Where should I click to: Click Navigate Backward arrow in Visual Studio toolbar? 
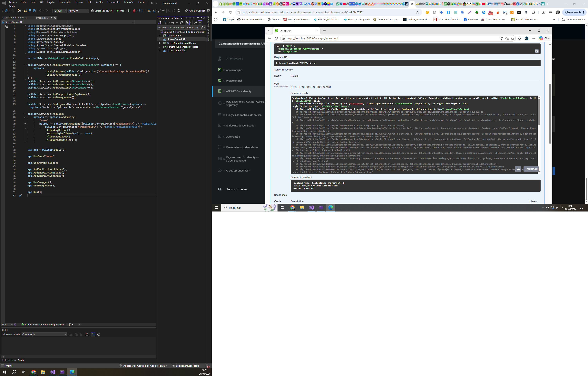tap(6, 11)
